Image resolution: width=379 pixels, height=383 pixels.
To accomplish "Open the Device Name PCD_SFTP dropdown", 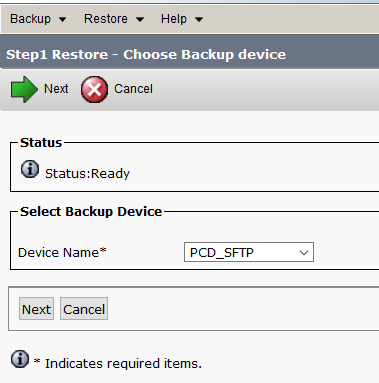I will coord(249,252).
